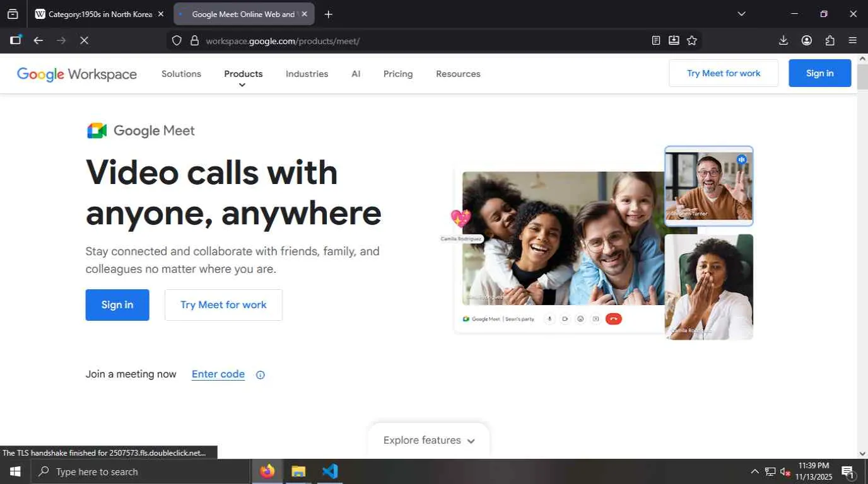The height and width of the screenshot is (484, 868).
Task: Click the woman blowing a kiss thumbnail
Action: pos(708,287)
